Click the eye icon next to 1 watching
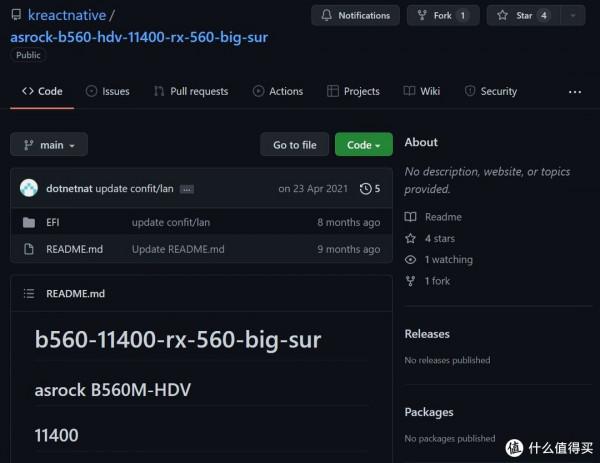 pos(410,260)
